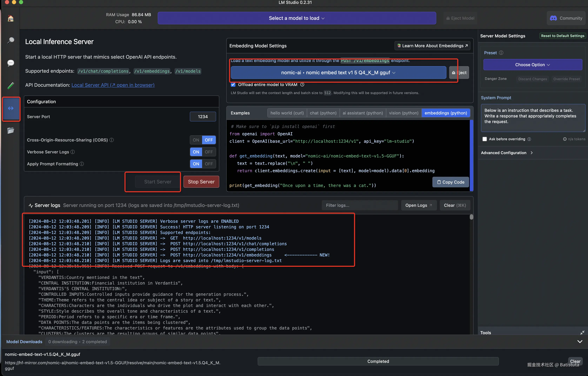The height and width of the screenshot is (376, 588).
Task: Open the My Models folder sidebar icon
Action: coord(11,130)
